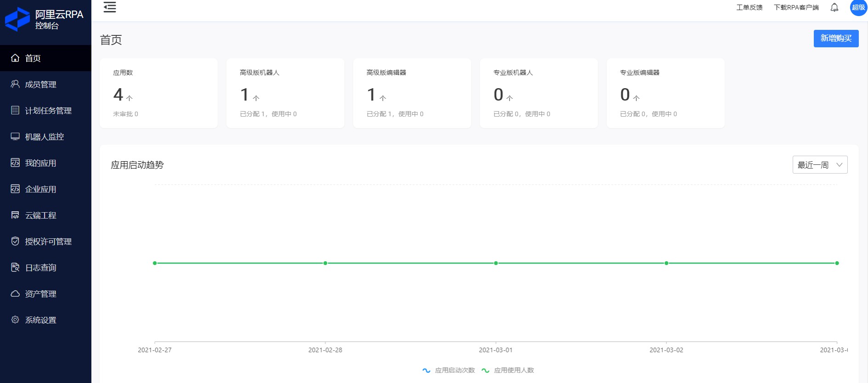Click the log search icon for 日志查询
The width and height of the screenshot is (868, 383).
tap(15, 267)
